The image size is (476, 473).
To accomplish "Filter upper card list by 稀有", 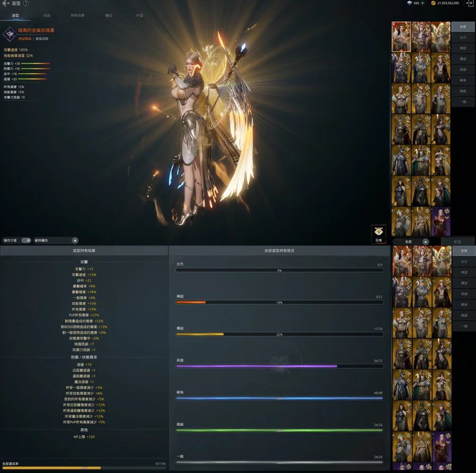I will click(463, 80).
